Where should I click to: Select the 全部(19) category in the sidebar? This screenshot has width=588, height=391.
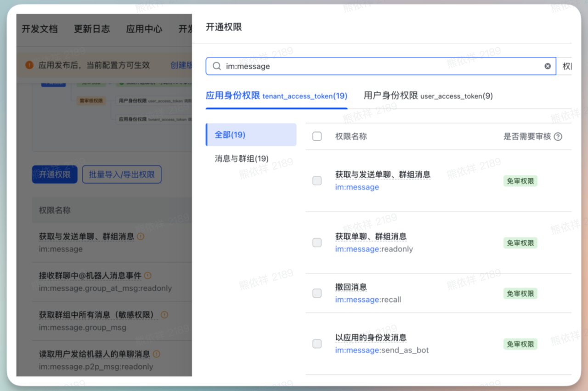pos(230,135)
